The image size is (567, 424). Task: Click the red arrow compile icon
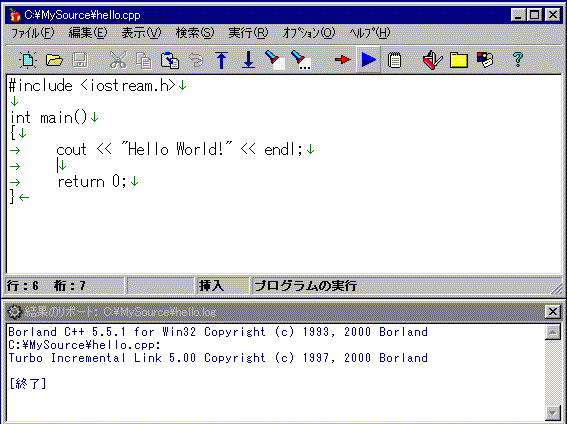(x=342, y=60)
